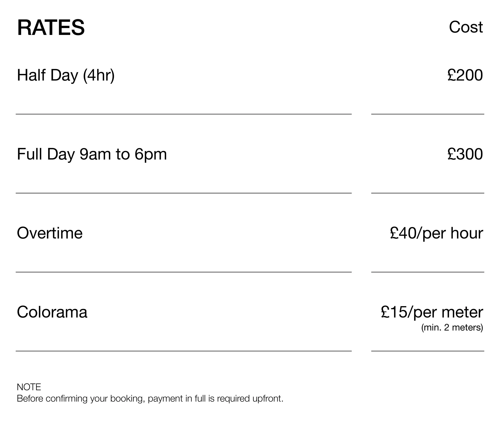The image size is (504, 425).
Task: Click the (min. 2 meters) note
Action: tap(452, 327)
